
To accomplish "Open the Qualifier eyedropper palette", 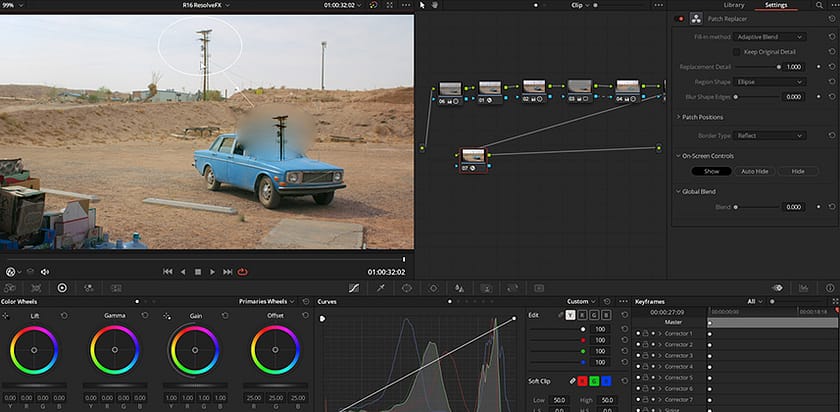I will coord(381,288).
